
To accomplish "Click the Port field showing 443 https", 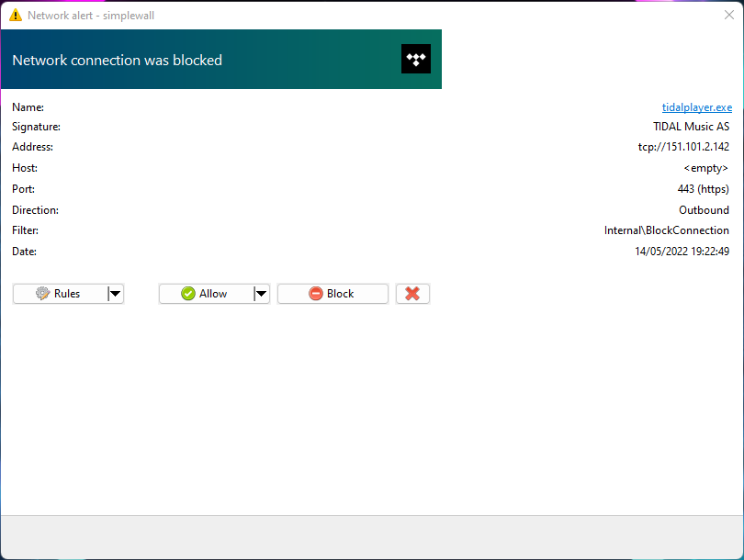I will 703,188.
